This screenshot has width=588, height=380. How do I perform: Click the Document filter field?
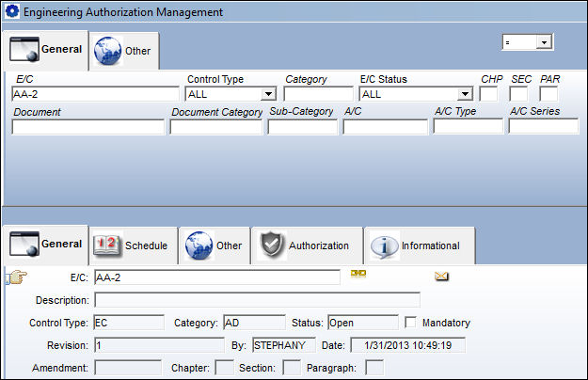pos(88,127)
